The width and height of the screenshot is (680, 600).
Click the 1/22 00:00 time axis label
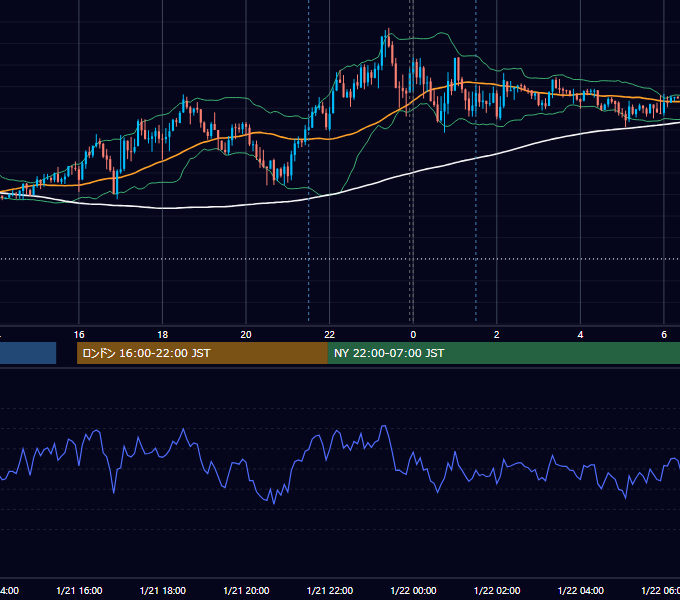point(413,590)
